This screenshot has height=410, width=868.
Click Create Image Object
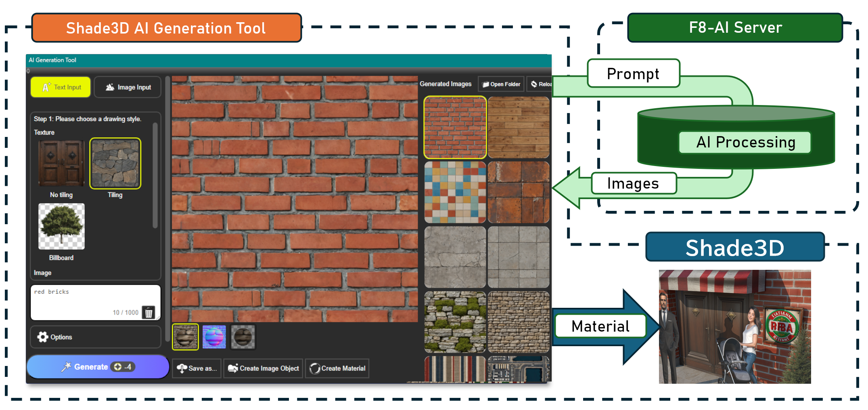pyautogui.click(x=263, y=368)
